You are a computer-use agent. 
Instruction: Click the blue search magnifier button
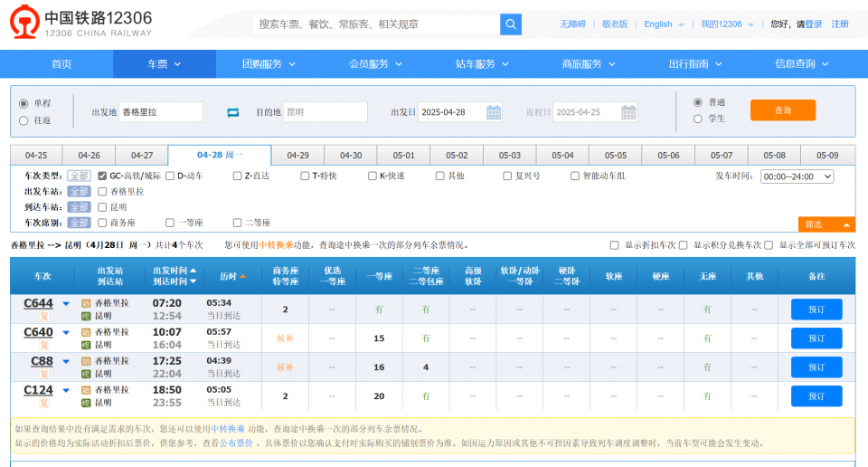[x=510, y=24]
